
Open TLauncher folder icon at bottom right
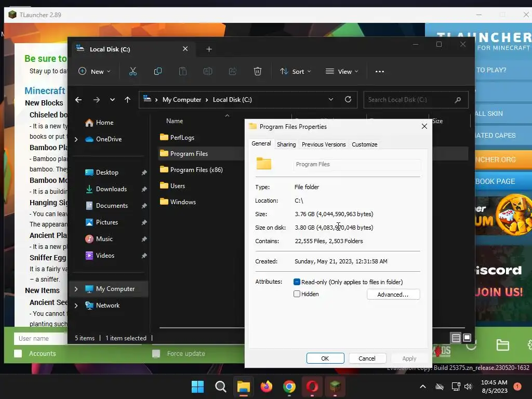pyautogui.click(x=502, y=345)
